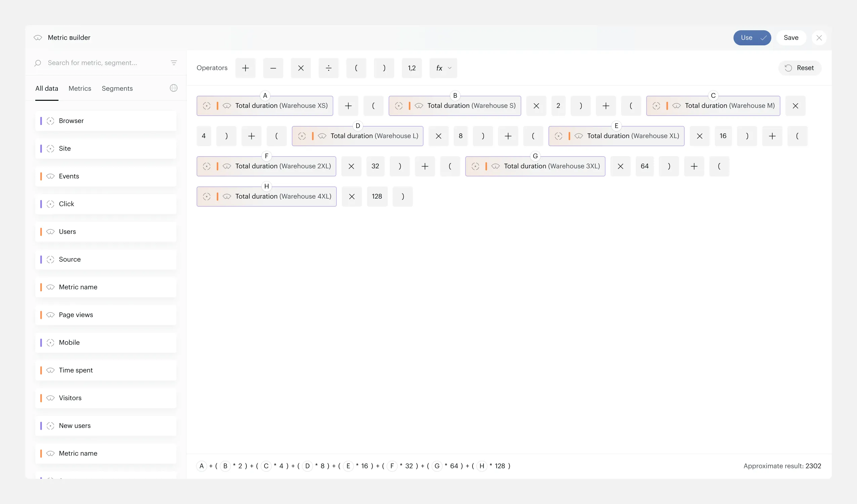
Task: Toggle eye icon on Total duration Warehouse XS
Action: [227, 106]
